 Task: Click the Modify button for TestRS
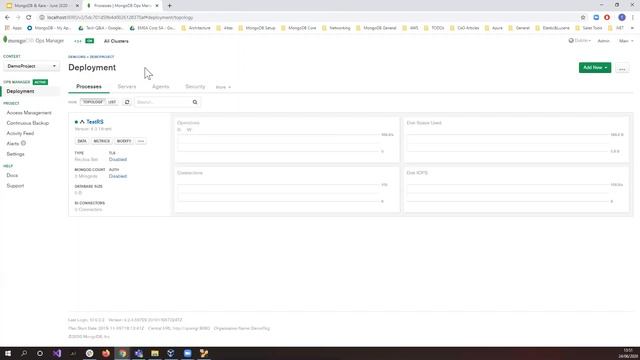[x=124, y=141]
